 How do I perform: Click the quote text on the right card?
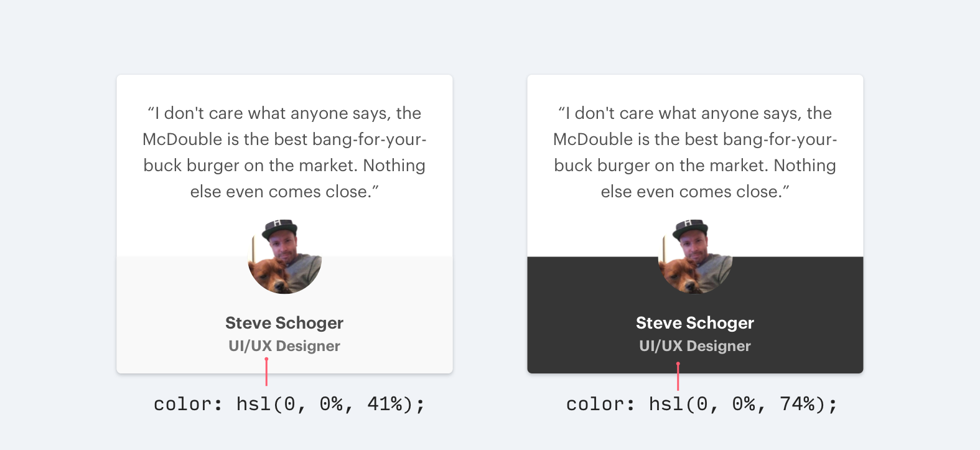pyautogui.click(x=695, y=152)
